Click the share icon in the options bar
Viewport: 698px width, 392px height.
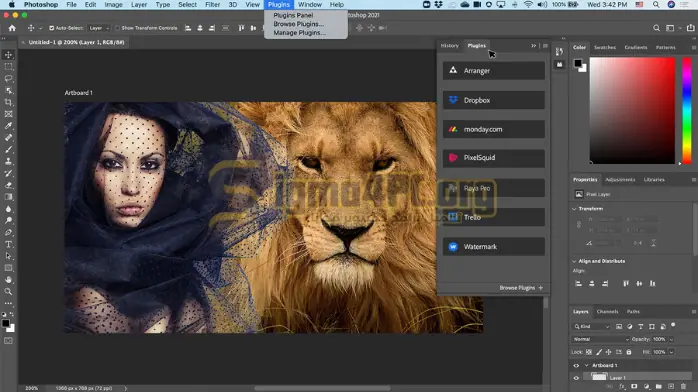coord(690,28)
